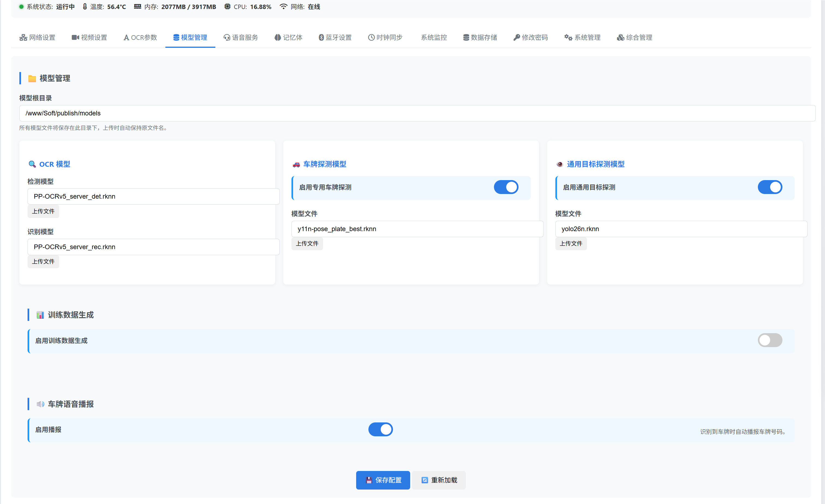The image size is (825, 504).
Task: Click the 保存配置 button
Action: point(383,480)
